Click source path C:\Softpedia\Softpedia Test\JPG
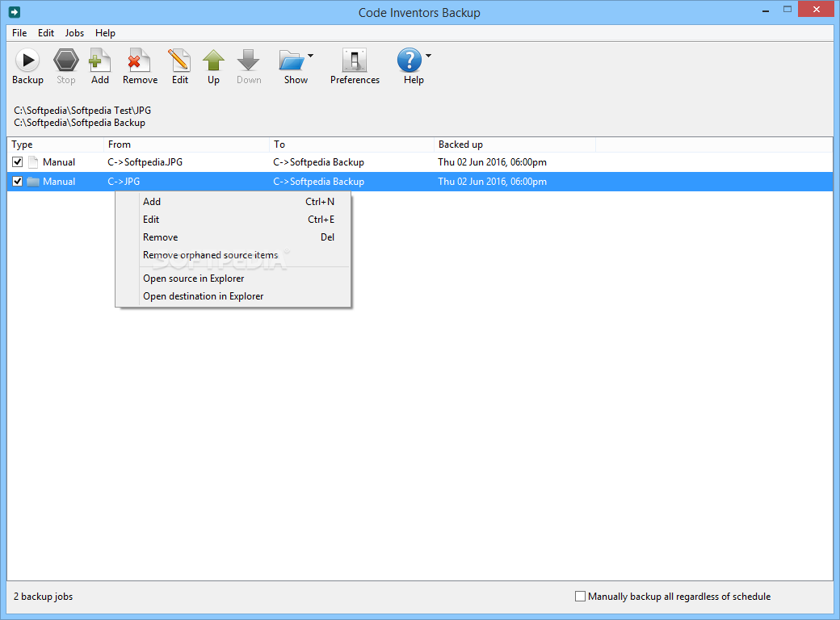 (x=82, y=111)
